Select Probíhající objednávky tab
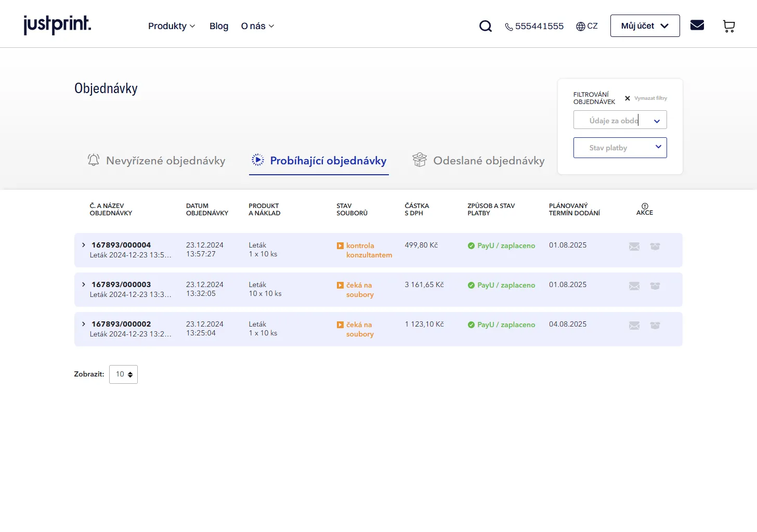Image resolution: width=757 pixels, height=532 pixels. click(x=319, y=161)
